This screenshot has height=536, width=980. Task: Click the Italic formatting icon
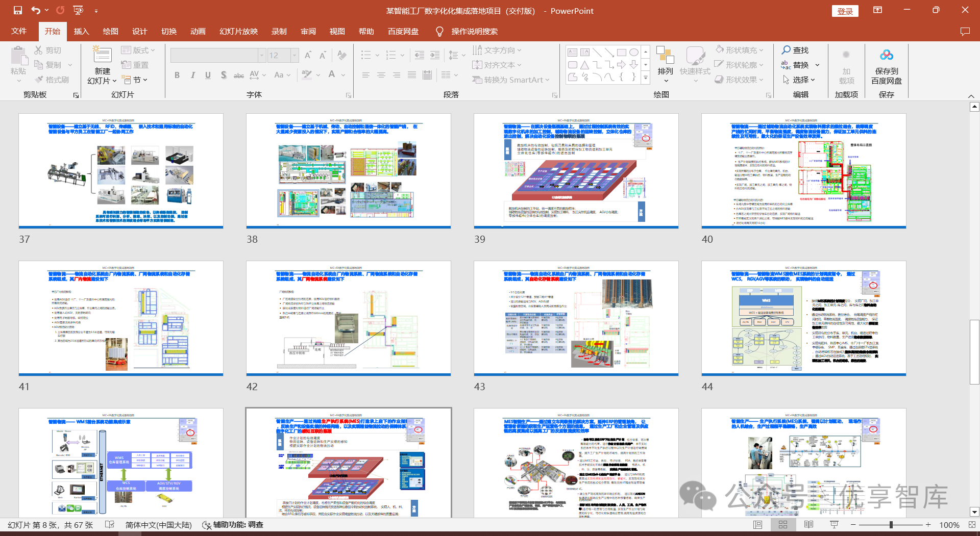[x=192, y=75]
